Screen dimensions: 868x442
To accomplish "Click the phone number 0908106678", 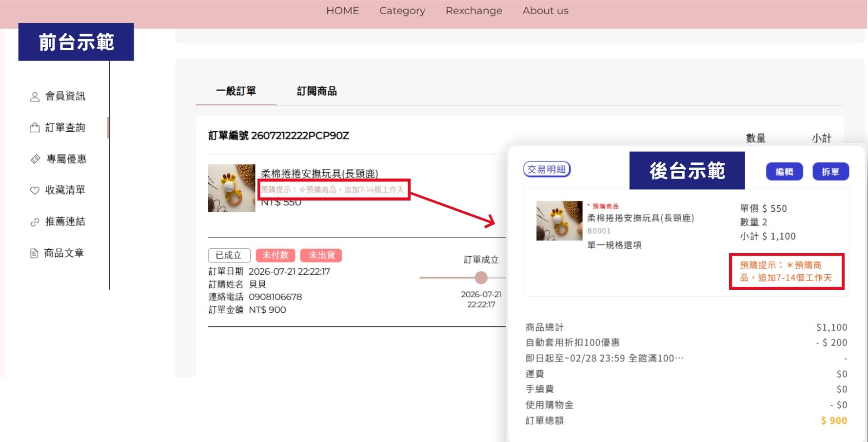I will point(275,297).
